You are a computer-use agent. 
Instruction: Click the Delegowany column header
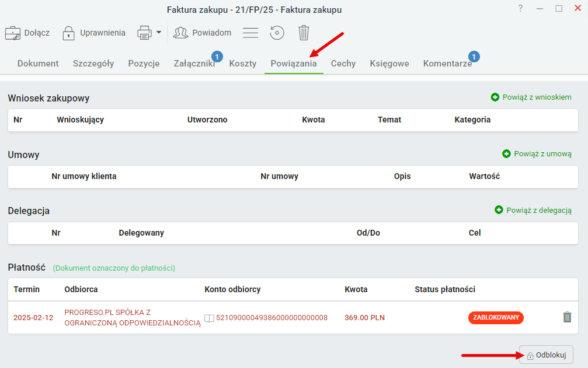pos(141,233)
